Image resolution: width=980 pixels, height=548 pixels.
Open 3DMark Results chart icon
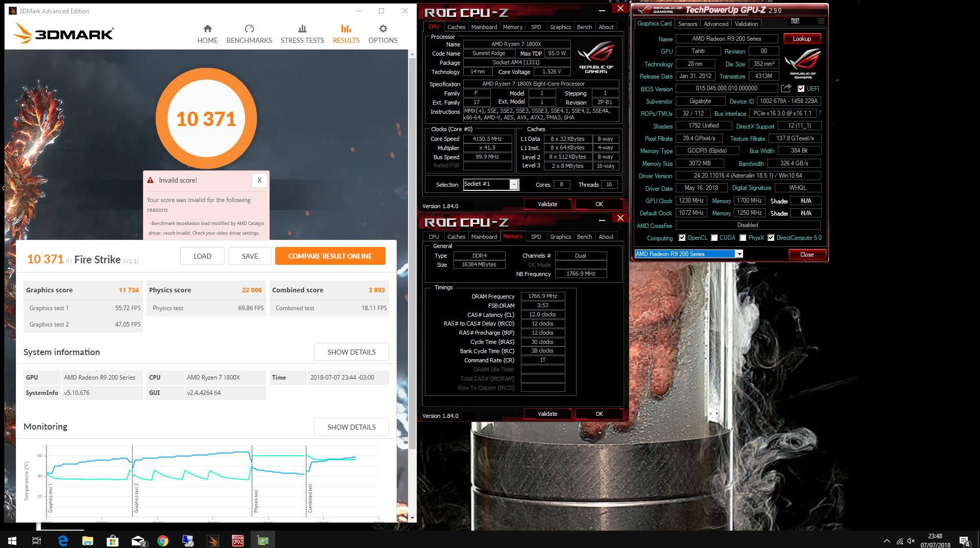point(346,29)
